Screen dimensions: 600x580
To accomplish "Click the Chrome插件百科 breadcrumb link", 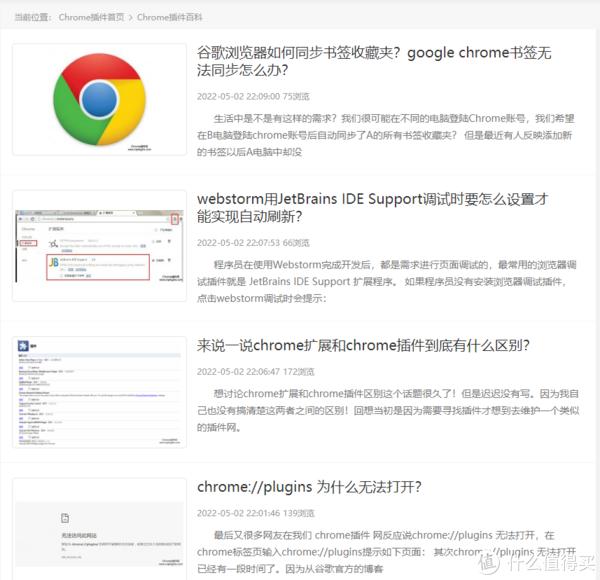I will (x=170, y=17).
